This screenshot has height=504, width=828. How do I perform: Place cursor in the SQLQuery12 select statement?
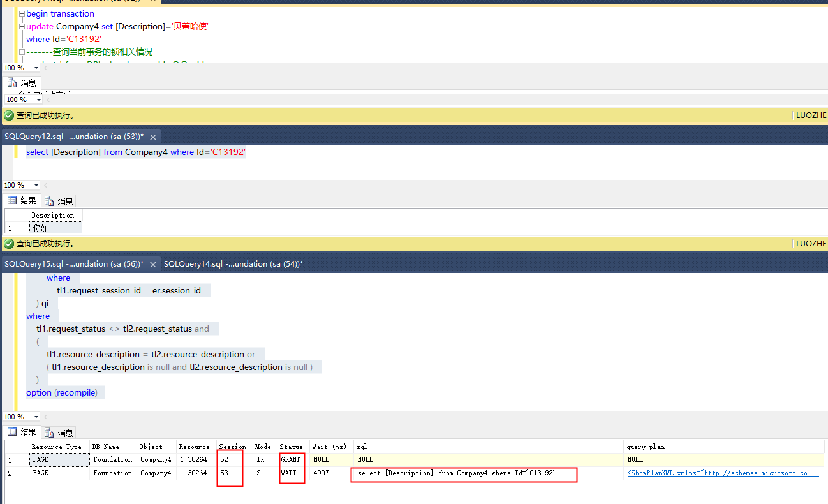point(136,152)
